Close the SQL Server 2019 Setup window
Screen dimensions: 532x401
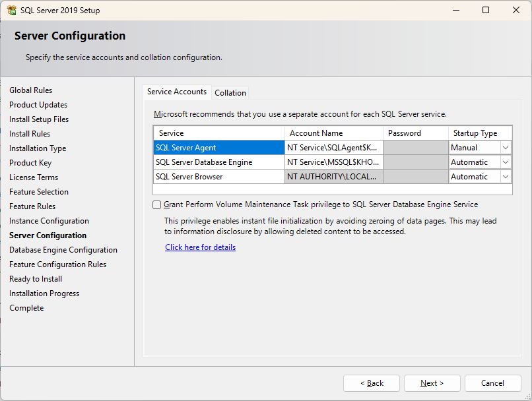pyautogui.click(x=516, y=10)
